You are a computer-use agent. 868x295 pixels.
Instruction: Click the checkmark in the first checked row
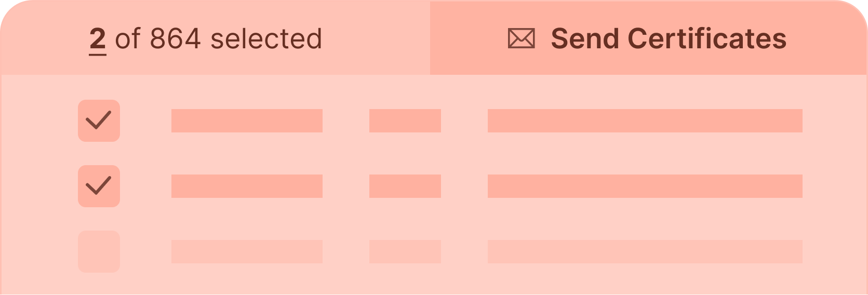98,120
